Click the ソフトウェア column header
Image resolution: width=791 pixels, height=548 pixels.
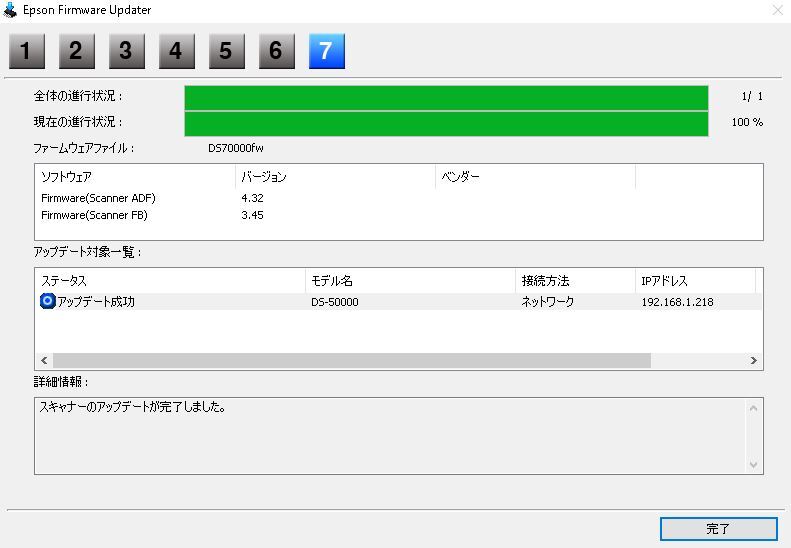tap(135, 177)
